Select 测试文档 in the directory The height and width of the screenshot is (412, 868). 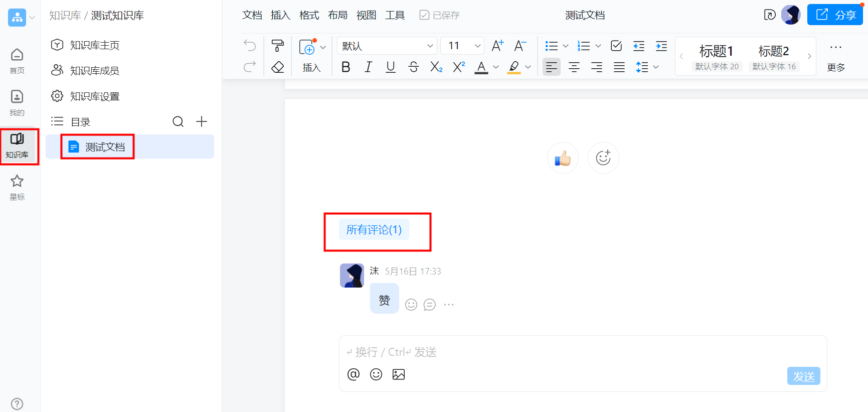pyautogui.click(x=130, y=147)
